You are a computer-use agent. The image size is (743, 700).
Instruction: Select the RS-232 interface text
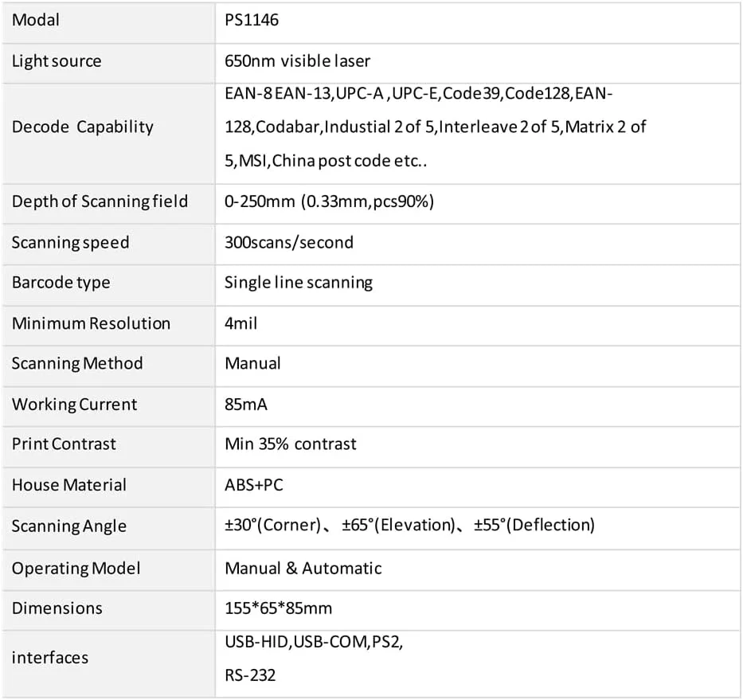[250, 675]
